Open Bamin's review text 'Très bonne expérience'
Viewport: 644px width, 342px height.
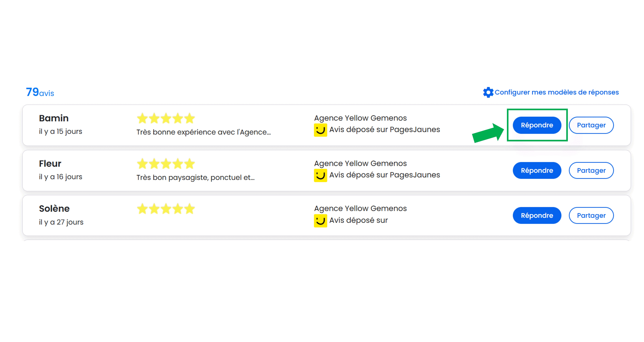pos(203,132)
